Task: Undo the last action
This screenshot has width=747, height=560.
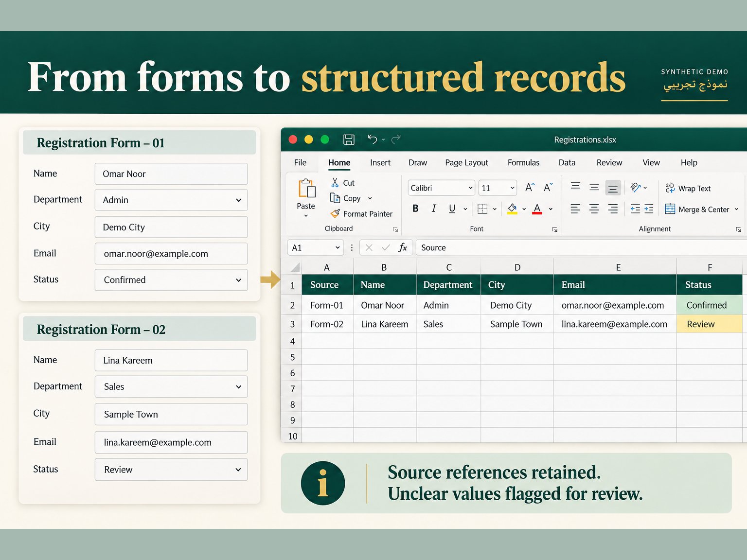Action: click(373, 140)
